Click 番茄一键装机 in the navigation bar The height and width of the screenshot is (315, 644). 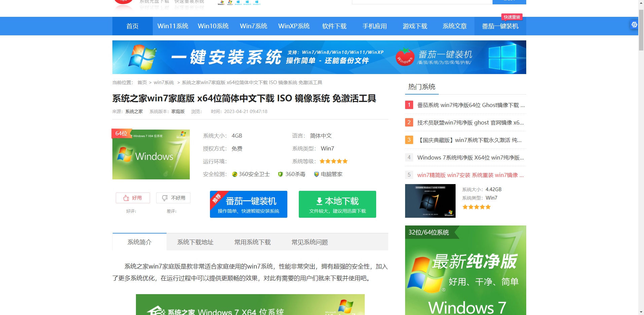500,26
